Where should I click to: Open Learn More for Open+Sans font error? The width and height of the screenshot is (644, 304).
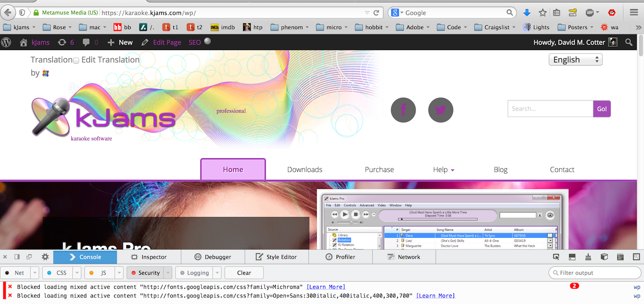coord(436,295)
